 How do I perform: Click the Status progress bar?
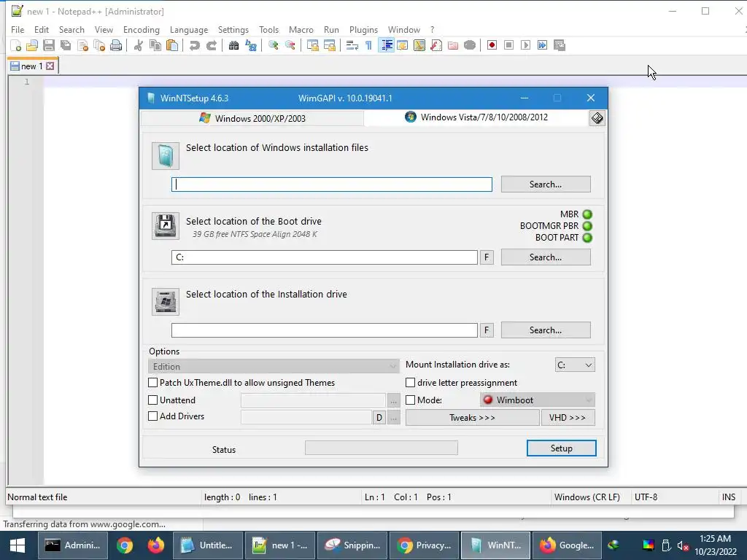pyautogui.click(x=381, y=448)
